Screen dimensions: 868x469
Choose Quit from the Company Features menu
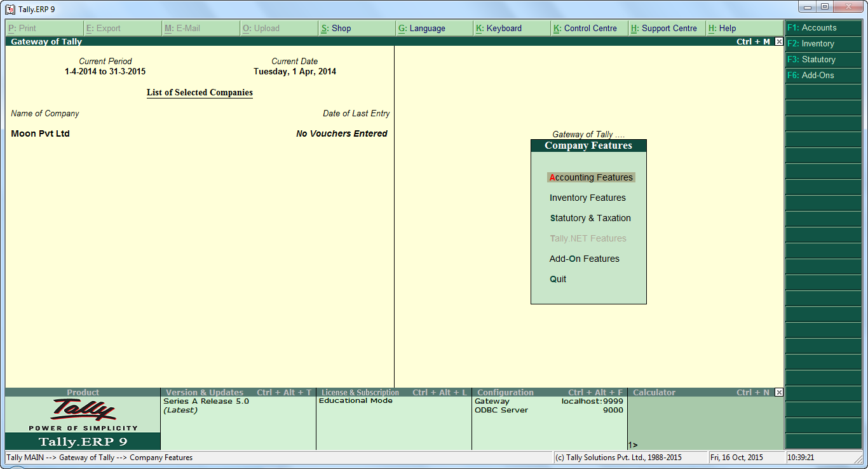click(557, 279)
